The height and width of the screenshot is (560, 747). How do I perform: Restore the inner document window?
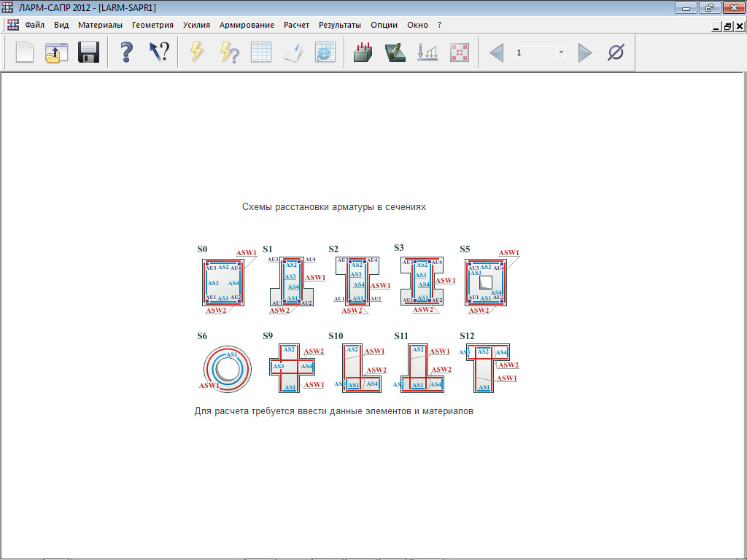coord(728,26)
